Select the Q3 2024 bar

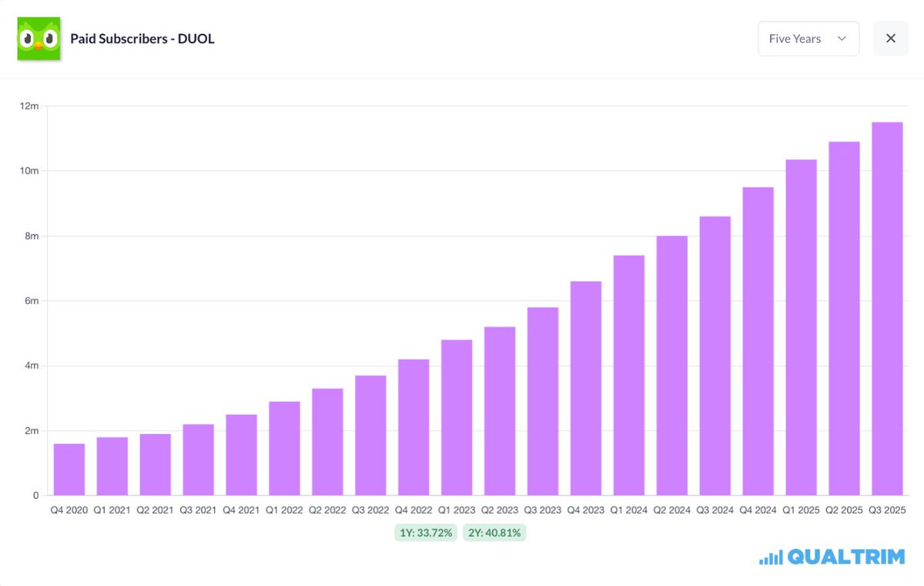(x=715, y=356)
